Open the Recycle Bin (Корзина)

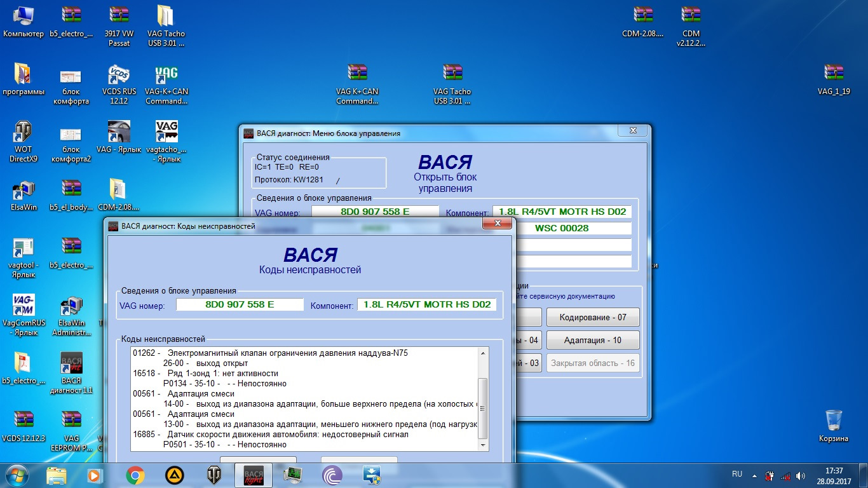(x=833, y=421)
